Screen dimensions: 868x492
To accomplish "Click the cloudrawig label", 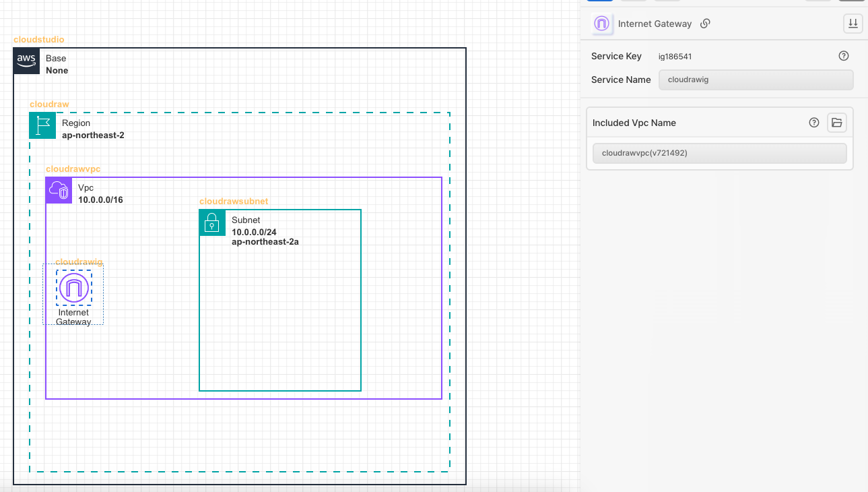I will pyautogui.click(x=79, y=262).
